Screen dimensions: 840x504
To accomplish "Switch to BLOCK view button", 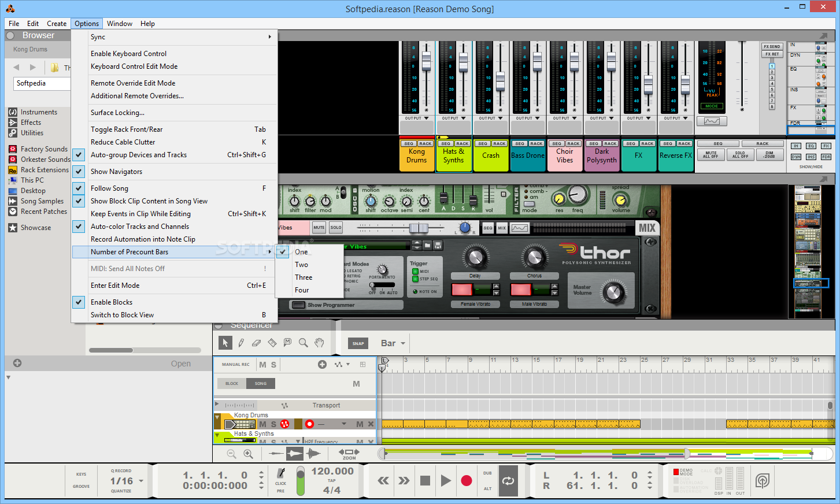I will click(232, 383).
